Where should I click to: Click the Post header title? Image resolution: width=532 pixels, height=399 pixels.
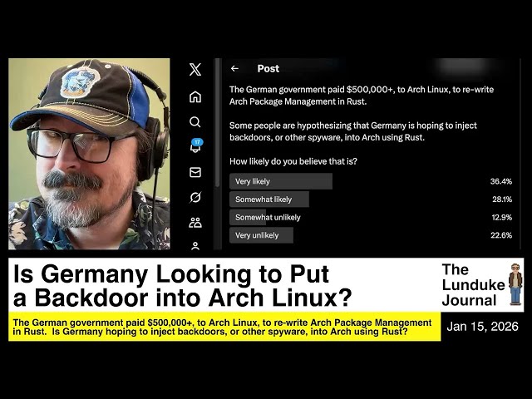pos(268,68)
